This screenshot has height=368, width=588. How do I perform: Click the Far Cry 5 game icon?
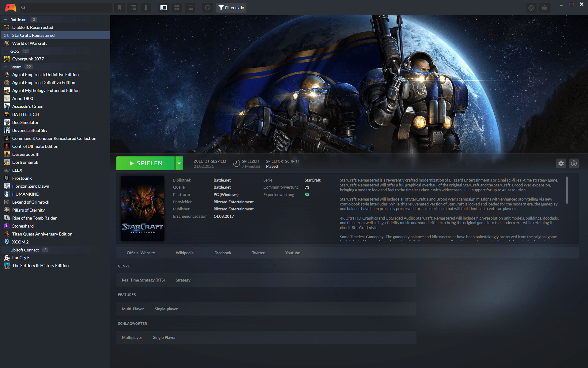(x=7, y=258)
